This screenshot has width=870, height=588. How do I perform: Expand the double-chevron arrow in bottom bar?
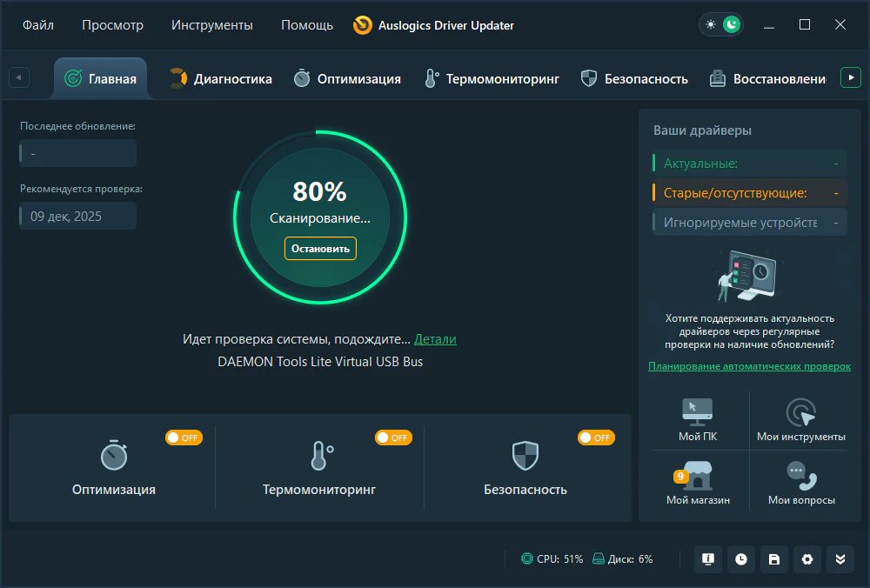coord(840,559)
